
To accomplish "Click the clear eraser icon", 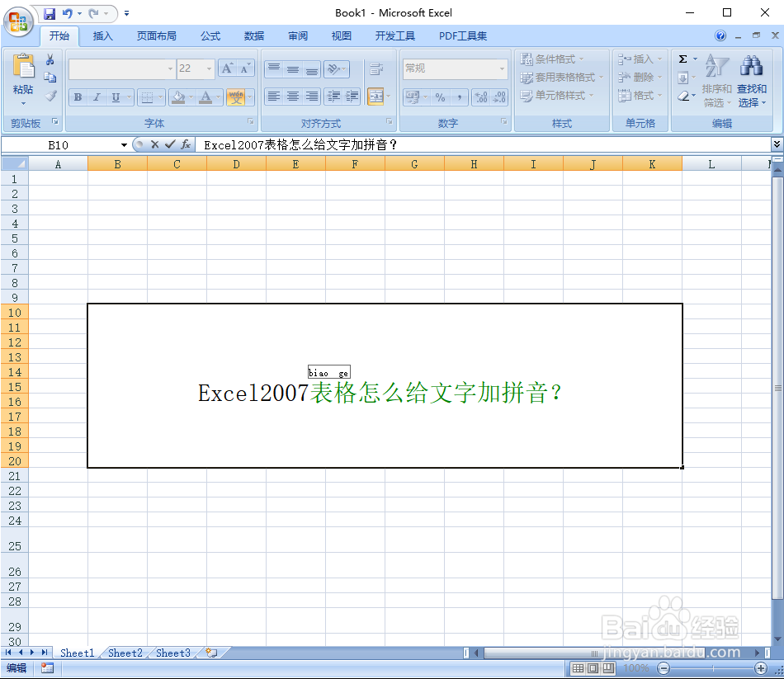I will pyautogui.click(x=683, y=96).
